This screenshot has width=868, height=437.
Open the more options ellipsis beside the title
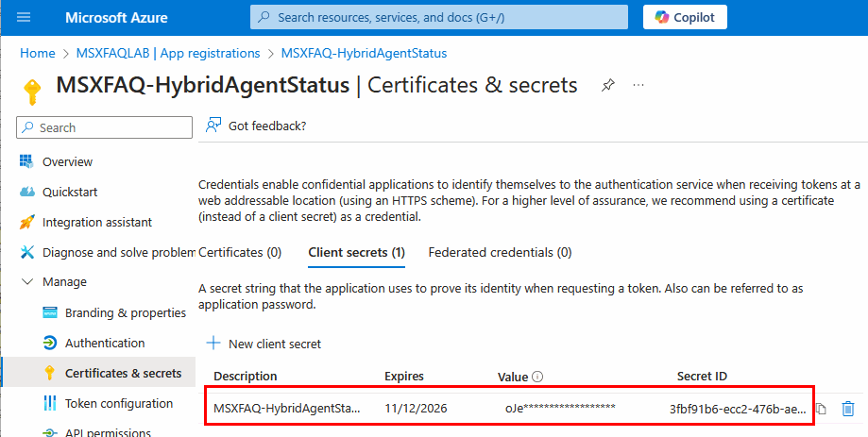(x=638, y=85)
